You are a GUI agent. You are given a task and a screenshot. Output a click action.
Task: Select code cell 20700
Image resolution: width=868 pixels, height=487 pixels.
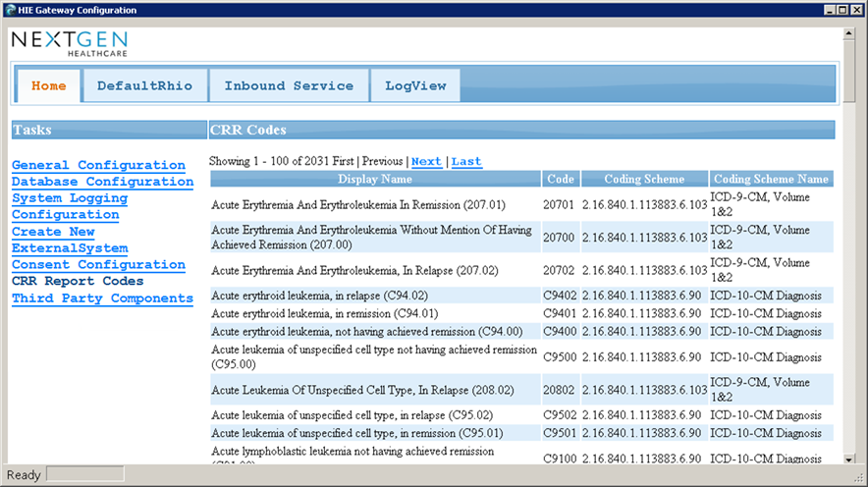pos(559,238)
